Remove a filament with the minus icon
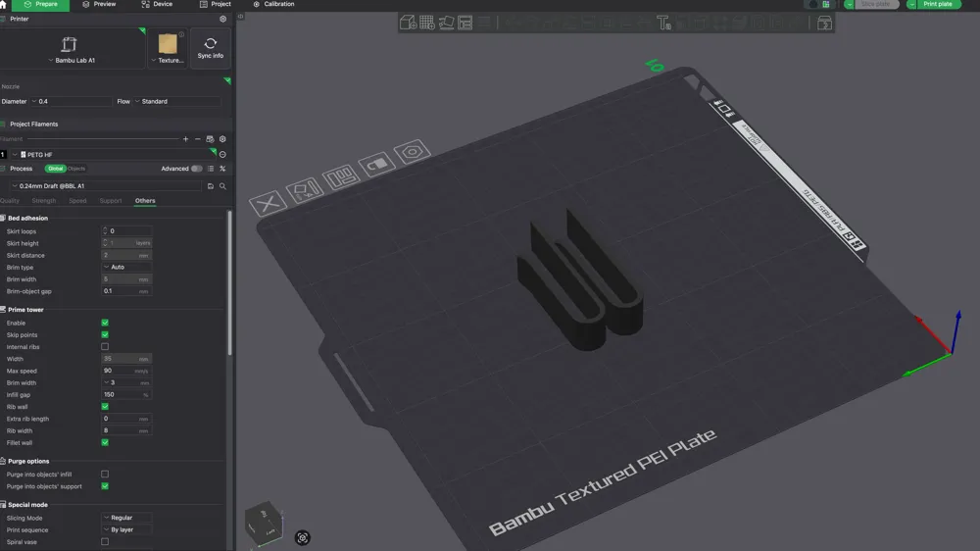The width and height of the screenshot is (980, 551). 198,139
